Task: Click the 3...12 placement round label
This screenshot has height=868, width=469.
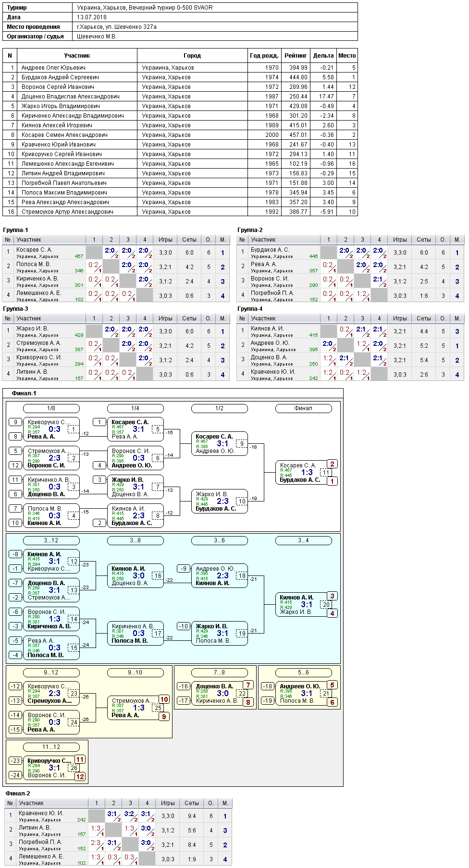Action: tap(51, 540)
